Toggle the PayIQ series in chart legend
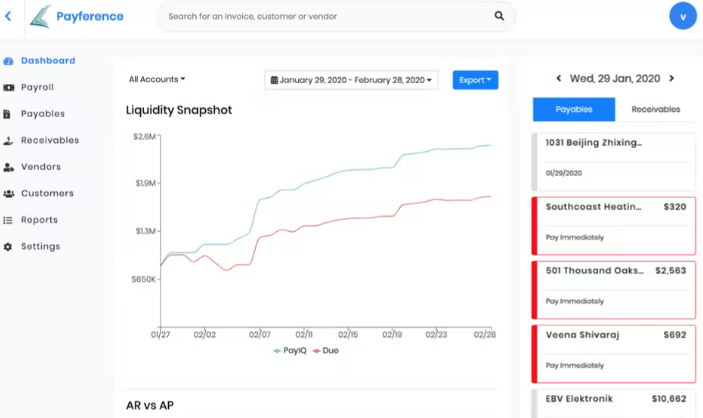703x418 pixels. pos(290,350)
